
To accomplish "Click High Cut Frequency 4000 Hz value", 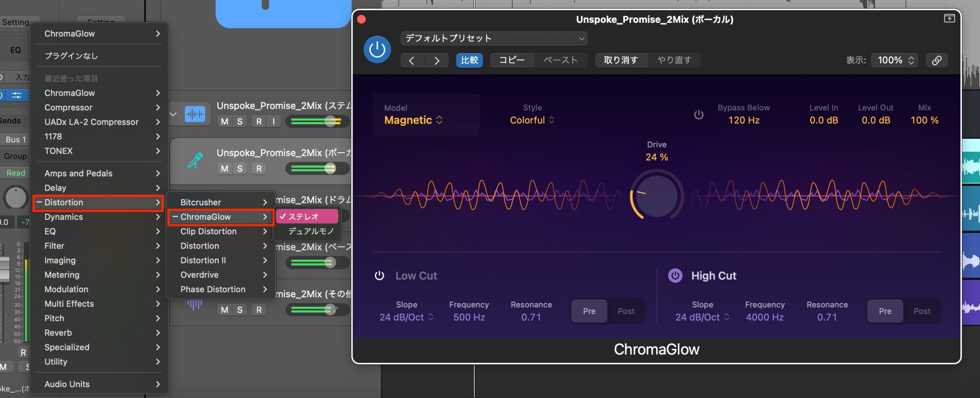I will [764, 317].
